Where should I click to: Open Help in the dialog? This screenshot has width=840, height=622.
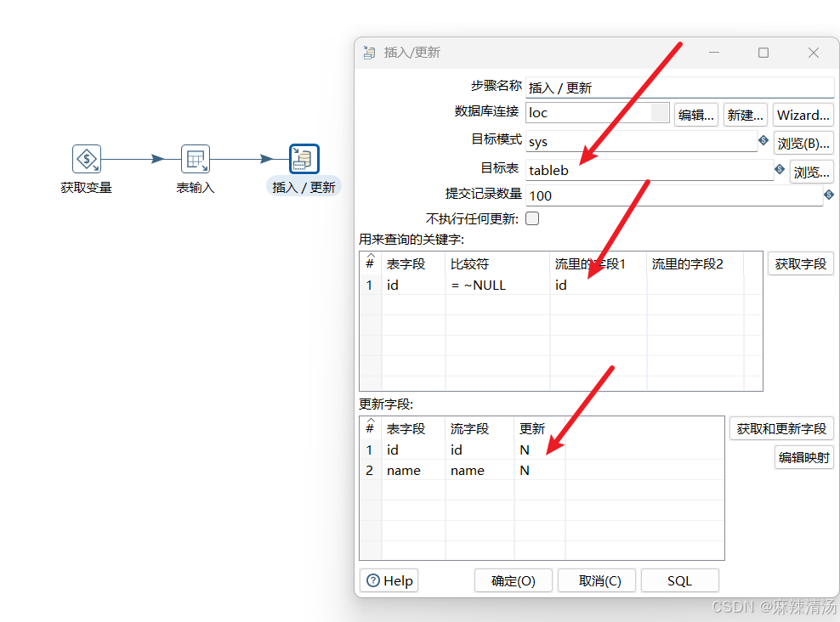click(x=389, y=580)
